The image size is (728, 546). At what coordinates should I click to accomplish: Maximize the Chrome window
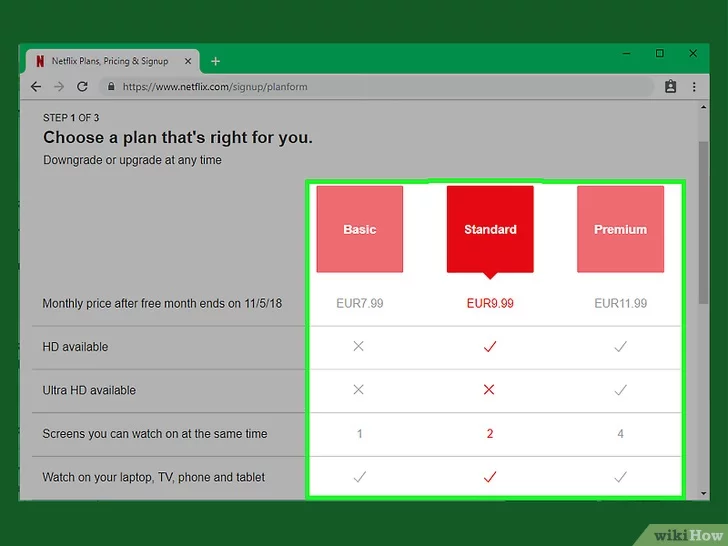pyautogui.click(x=659, y=53)
